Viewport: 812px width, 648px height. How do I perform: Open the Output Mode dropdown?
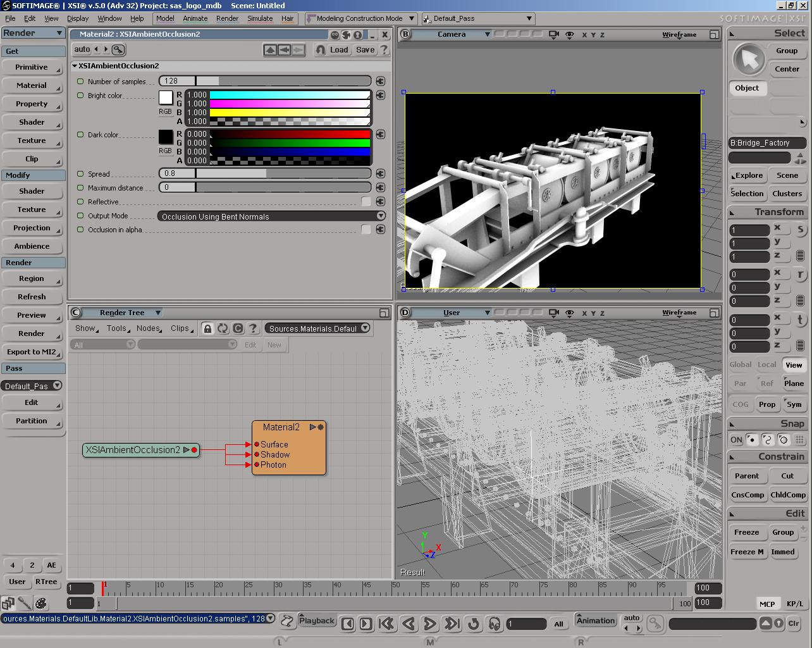point(272,216)
